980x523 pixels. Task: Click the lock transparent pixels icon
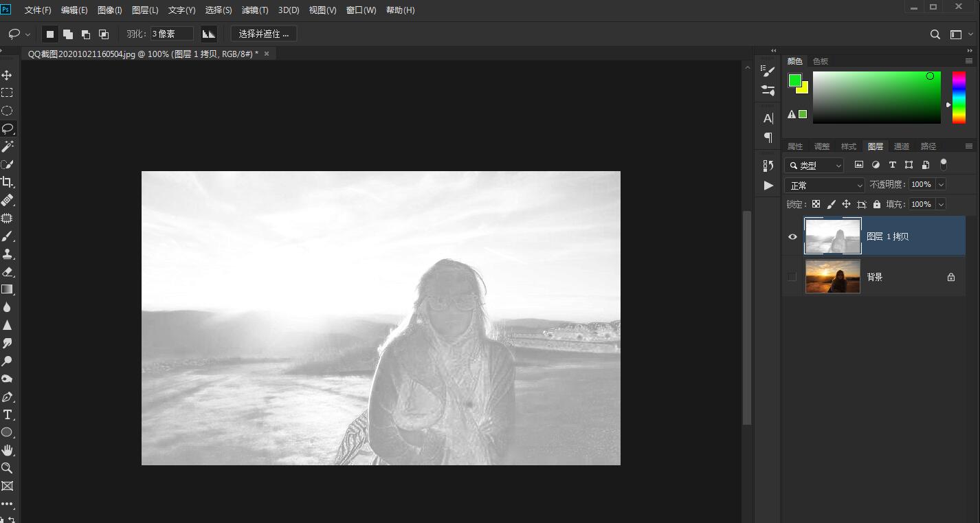(816, 204)
